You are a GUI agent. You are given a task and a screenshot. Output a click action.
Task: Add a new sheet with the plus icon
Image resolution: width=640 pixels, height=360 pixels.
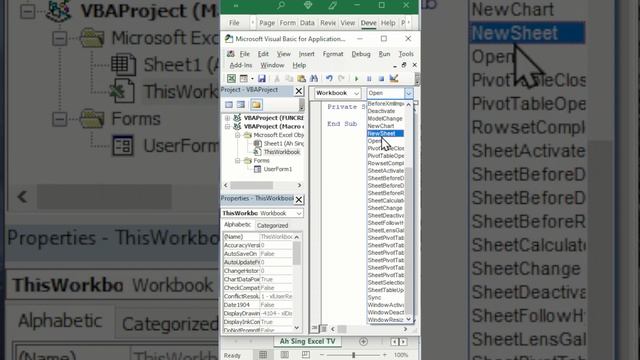tap(363, 341)
